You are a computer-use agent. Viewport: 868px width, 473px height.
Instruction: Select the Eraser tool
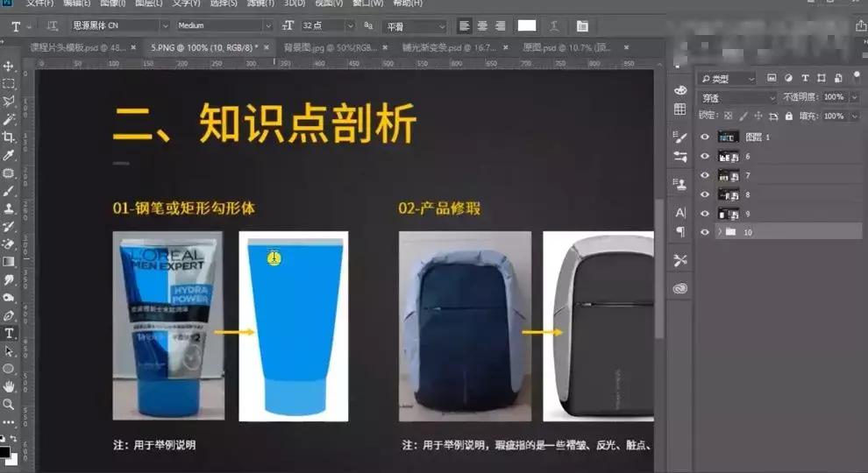pos(8,244)
